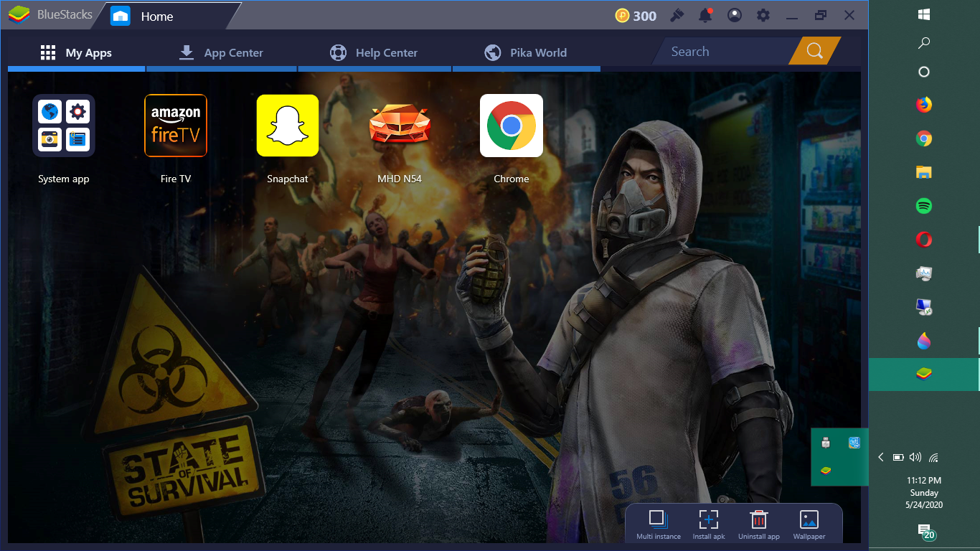Image resolution: width=980 pixels, height=551 pixels.
Task: Open Google Chrome from the taskbar
Action: point(924,138)
